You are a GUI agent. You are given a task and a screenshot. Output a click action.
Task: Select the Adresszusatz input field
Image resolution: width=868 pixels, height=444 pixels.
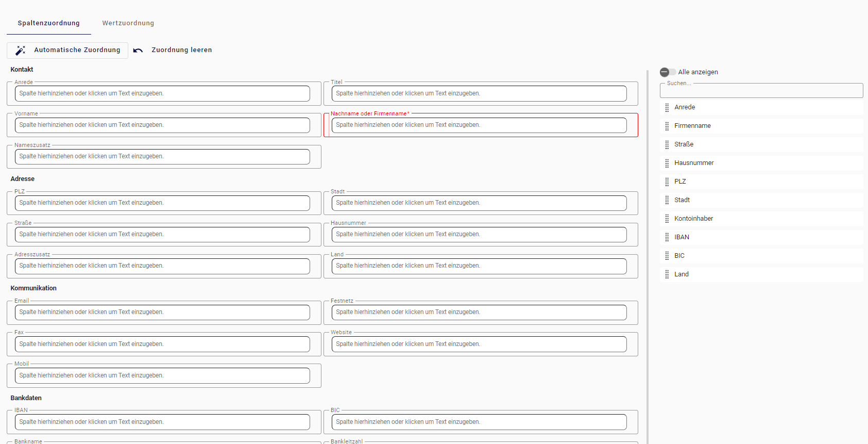tap(162, 266)
